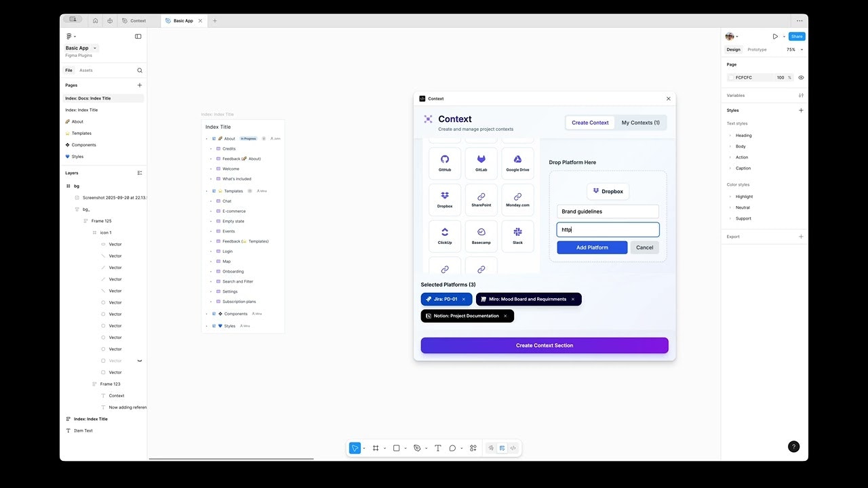Open the Pen tool
The width and height of the screenshot is (868, 488).
(x=418, y=448)
